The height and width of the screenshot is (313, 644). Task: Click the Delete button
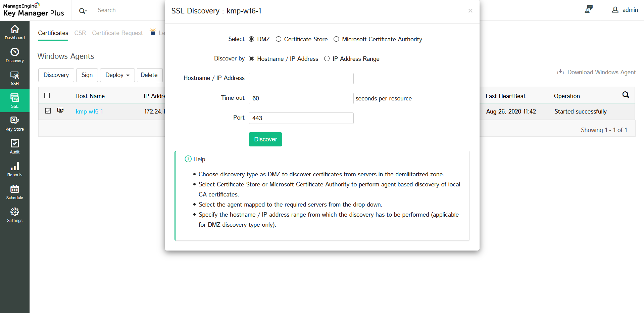click(149, 75)
